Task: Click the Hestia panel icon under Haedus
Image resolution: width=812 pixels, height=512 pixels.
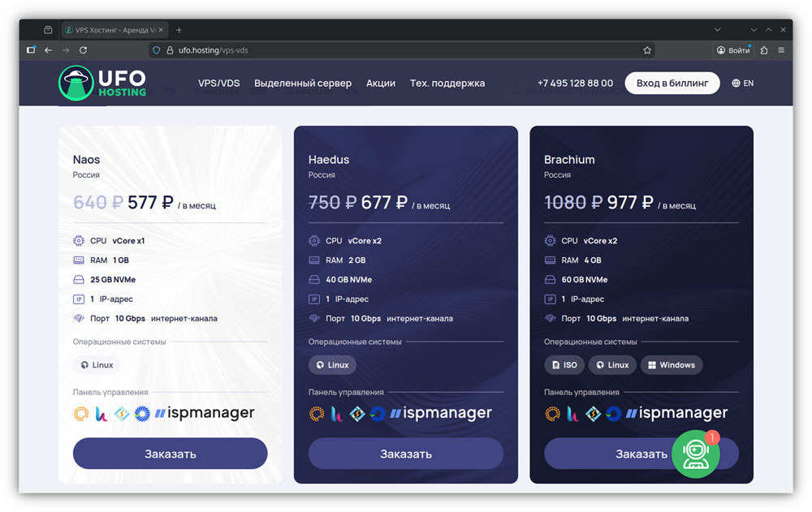Action: [337, 413]
